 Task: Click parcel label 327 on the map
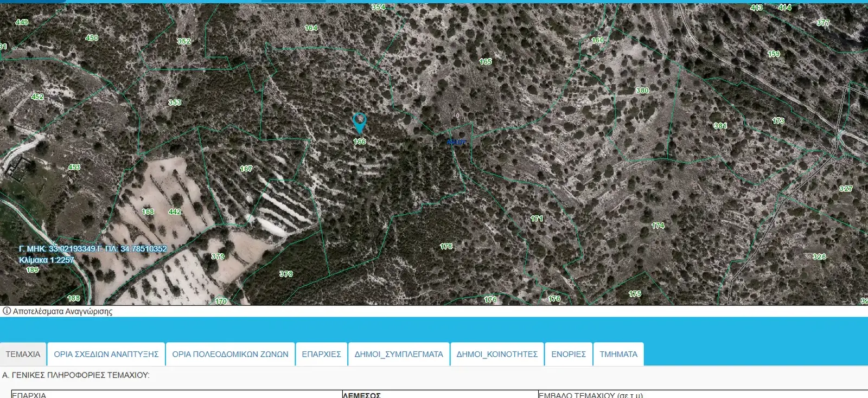(846, 189)
